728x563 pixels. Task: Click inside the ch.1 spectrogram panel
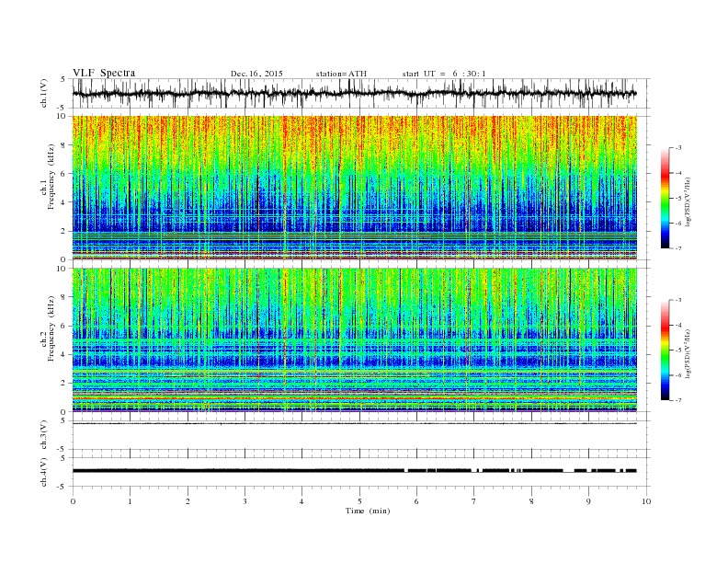[354, 188]
